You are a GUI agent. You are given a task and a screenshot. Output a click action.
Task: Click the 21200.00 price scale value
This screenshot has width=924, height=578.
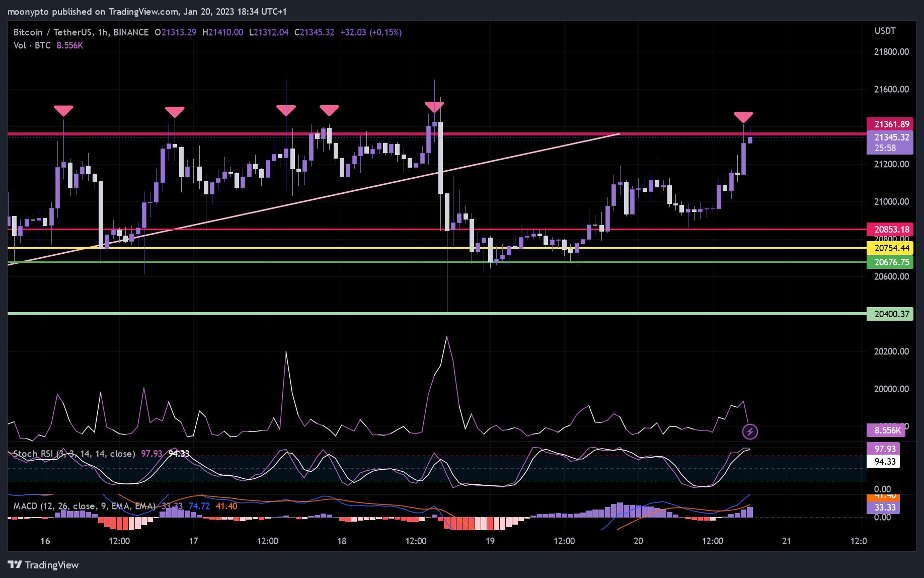(891, 164)
